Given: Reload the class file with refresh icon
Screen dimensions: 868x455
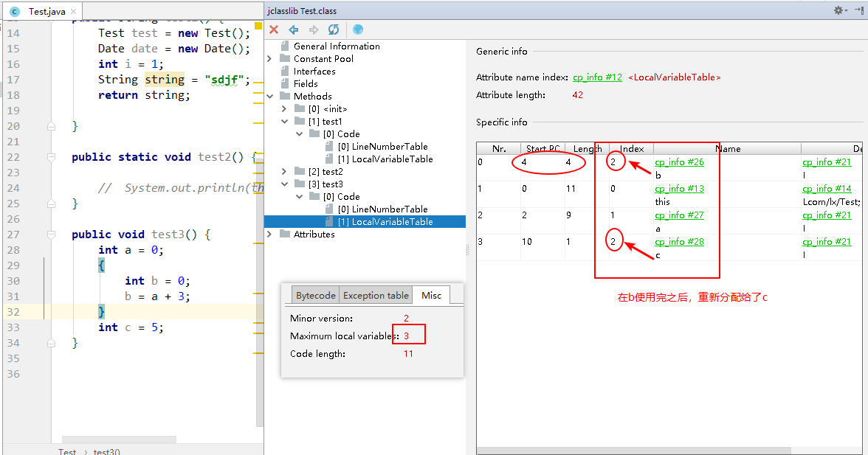Looking at the screenshot, I should pyautogui.click(x=334, y=29).
